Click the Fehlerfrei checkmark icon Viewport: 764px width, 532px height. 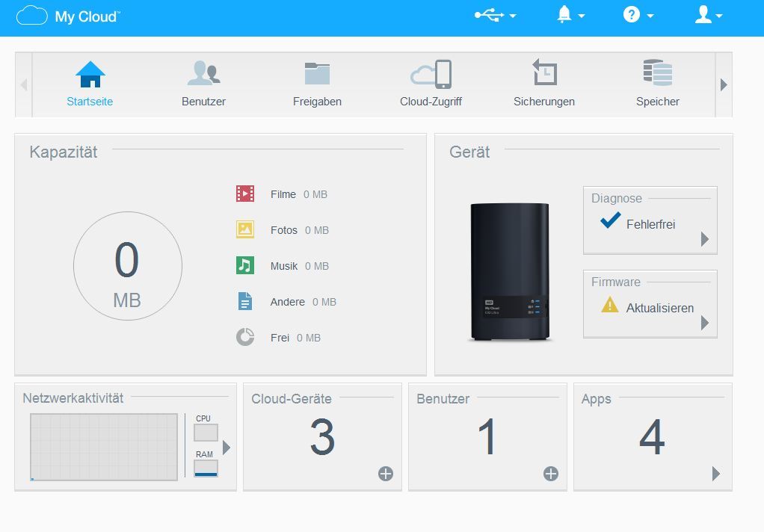[x=611, y=220]
